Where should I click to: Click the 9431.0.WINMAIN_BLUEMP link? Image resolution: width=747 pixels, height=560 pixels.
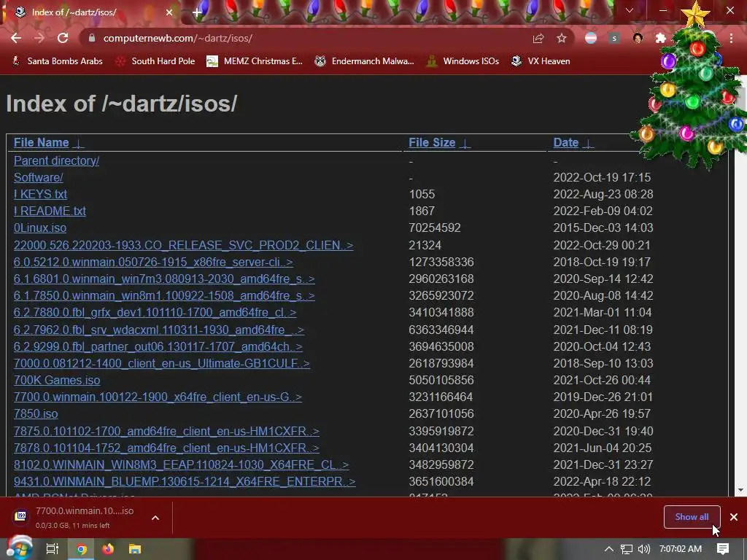pos(185,481)
